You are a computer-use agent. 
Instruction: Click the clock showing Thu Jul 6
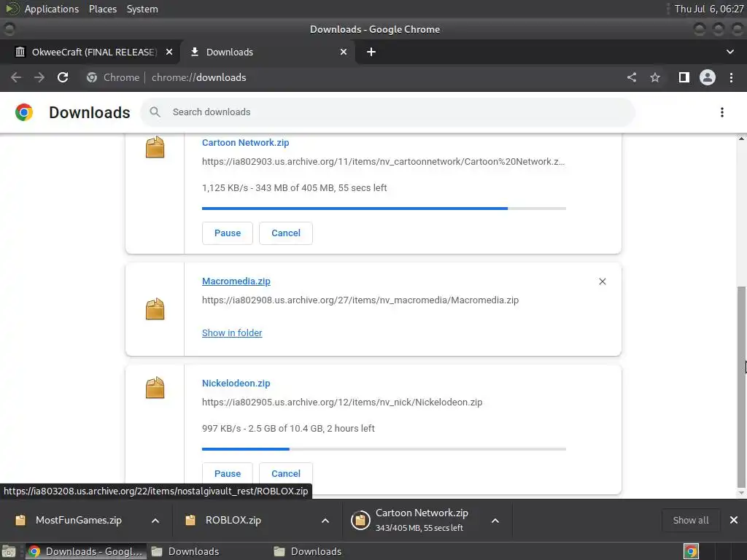pos(709,9)
